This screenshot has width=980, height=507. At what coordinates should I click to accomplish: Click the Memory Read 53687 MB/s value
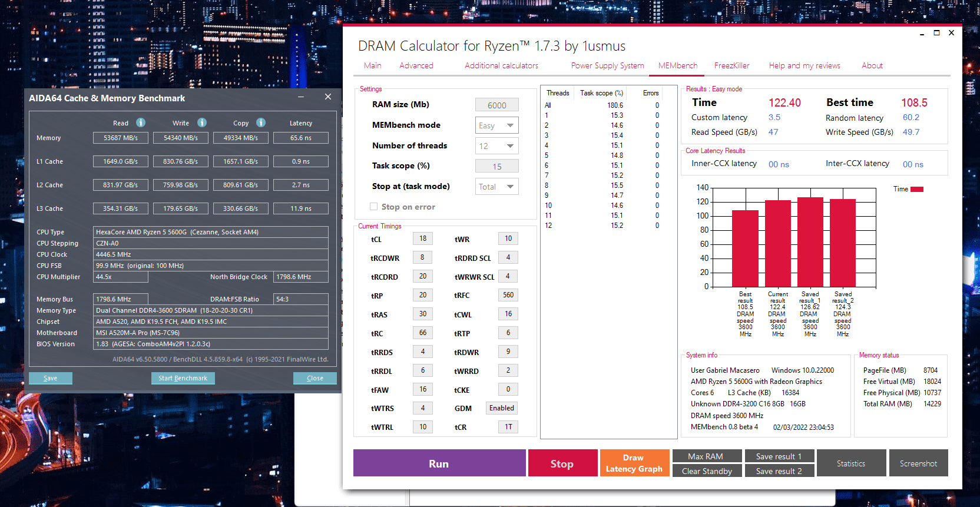click(x=121, y=138)
